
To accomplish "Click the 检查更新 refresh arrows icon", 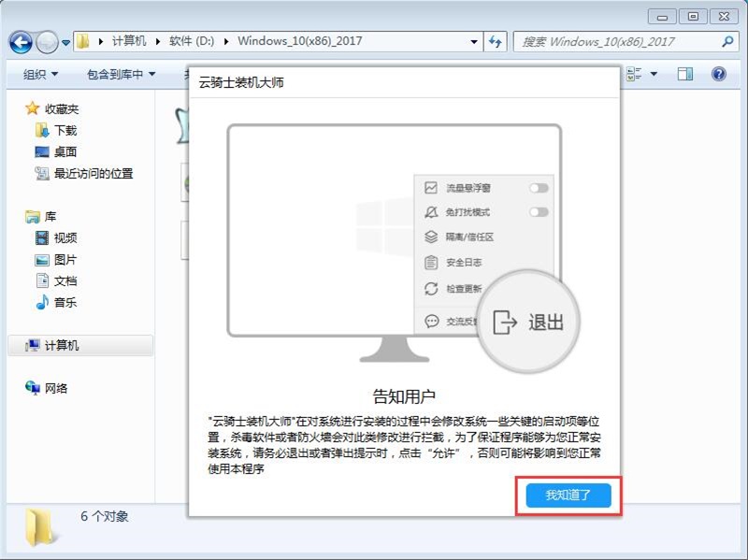I will [431, 289].
